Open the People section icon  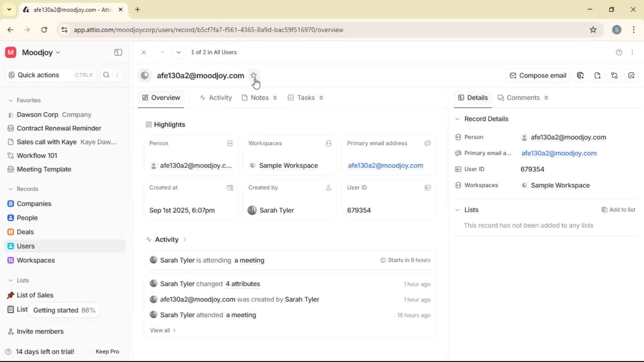[11, 218]
